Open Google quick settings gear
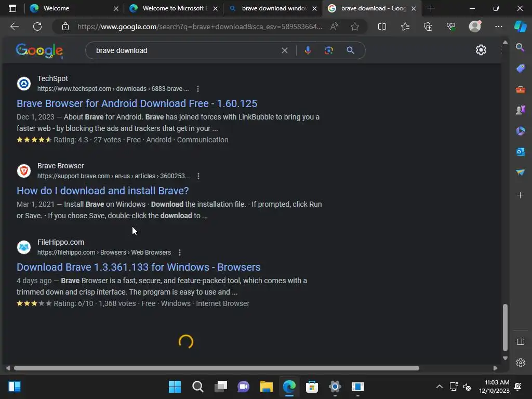Image resolution: width=532 pixels, height=399 pixels. [481, 50]
